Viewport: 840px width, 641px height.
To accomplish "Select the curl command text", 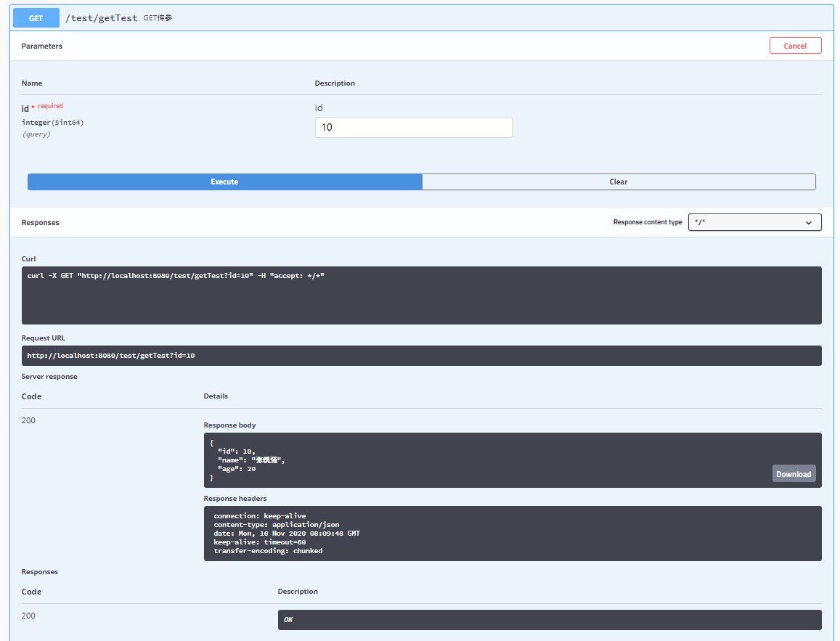I will coord(176,276).
